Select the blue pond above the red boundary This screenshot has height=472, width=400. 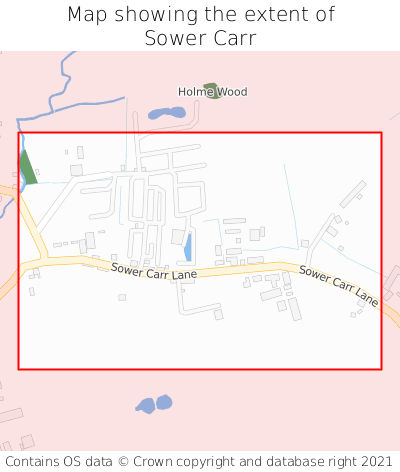click(167, 113)
